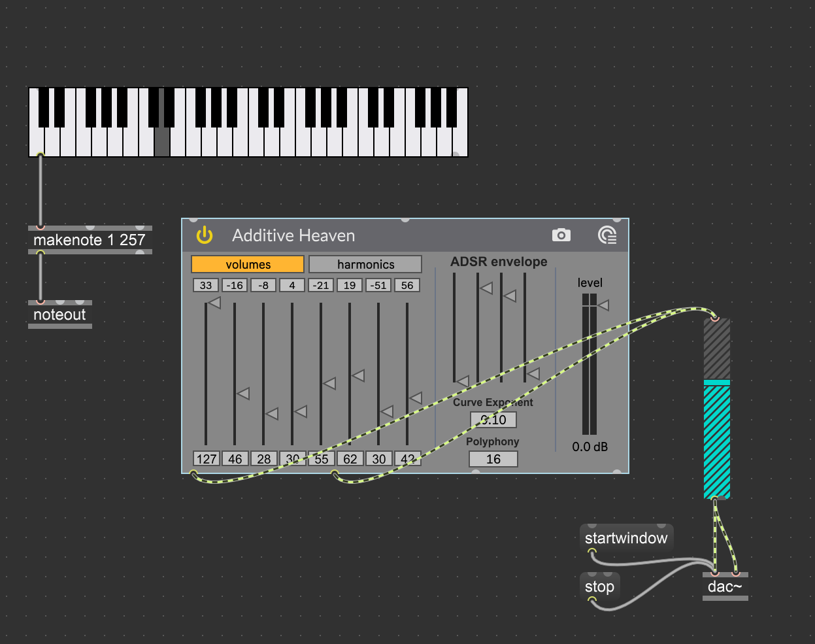815x644 pixels.
Task: Click the second ADSR slider triangle handle
Action: pyautogui.click(x=486, y=288)
